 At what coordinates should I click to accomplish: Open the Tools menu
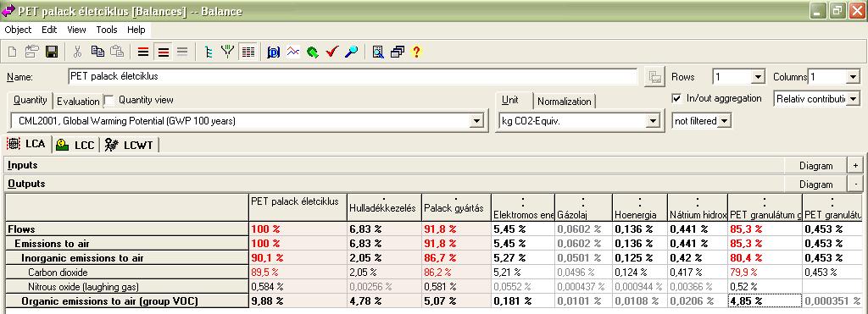pyautogui.click(x=107, y=30)
